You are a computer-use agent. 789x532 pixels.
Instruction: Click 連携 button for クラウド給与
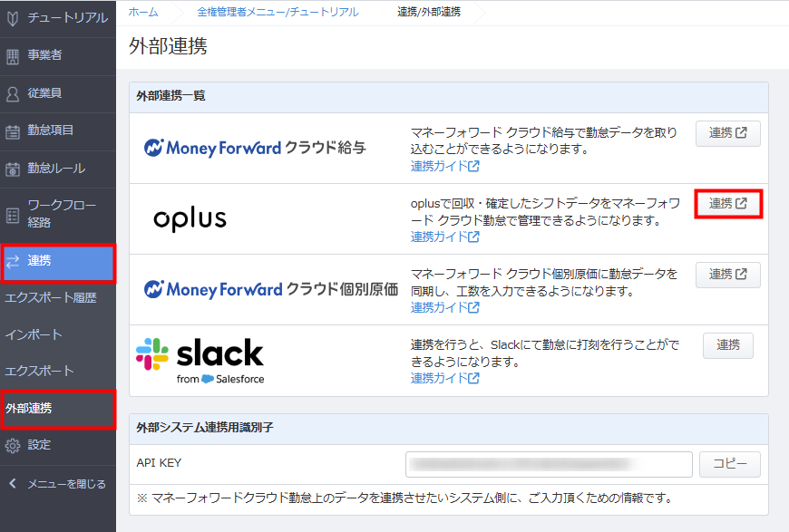coord(728,133)
